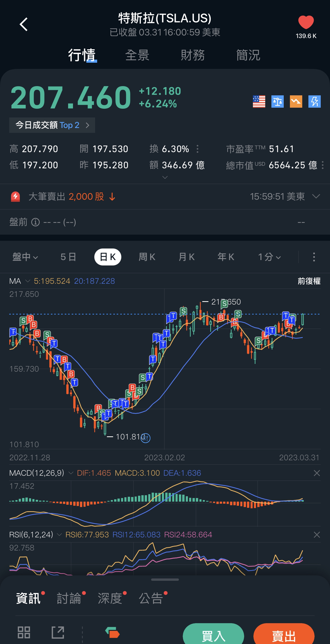Tap the 207.460 current price
330x644 pixels.
71,98
